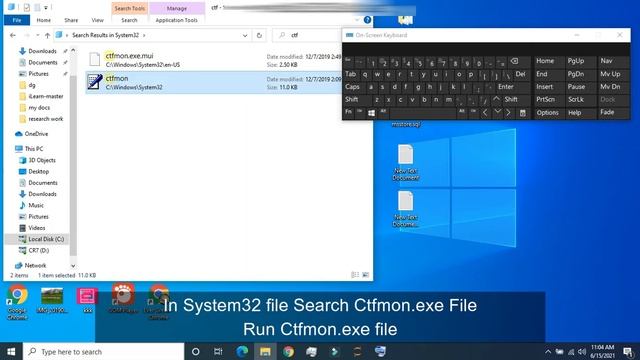Image resolution: width=640 pixels, height=360 pixels.
Task: Toggle the left Shift key
Action: pos(352,99)
